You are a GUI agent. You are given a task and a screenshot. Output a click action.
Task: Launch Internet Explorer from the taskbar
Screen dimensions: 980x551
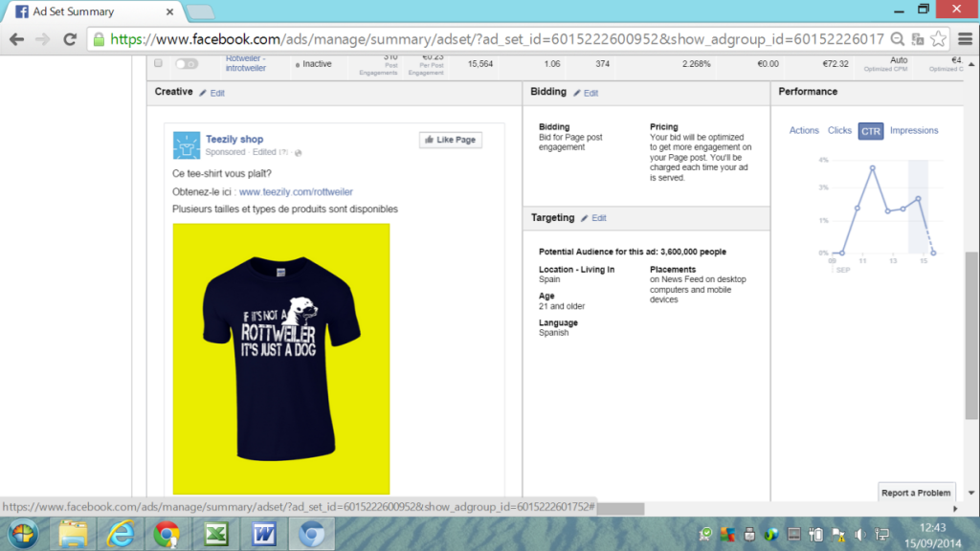tap(120, 534)
